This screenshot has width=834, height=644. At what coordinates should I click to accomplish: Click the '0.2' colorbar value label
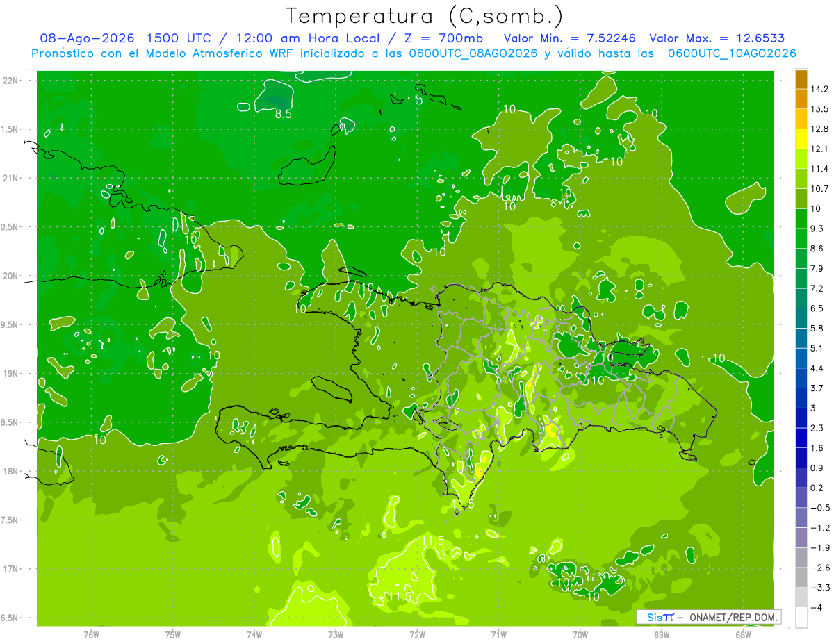coord(818,488)
